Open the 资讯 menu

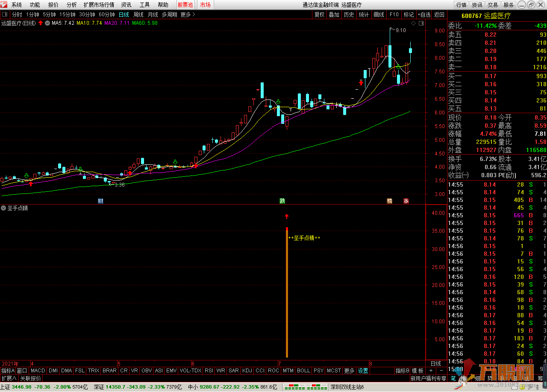click(126, 5)
